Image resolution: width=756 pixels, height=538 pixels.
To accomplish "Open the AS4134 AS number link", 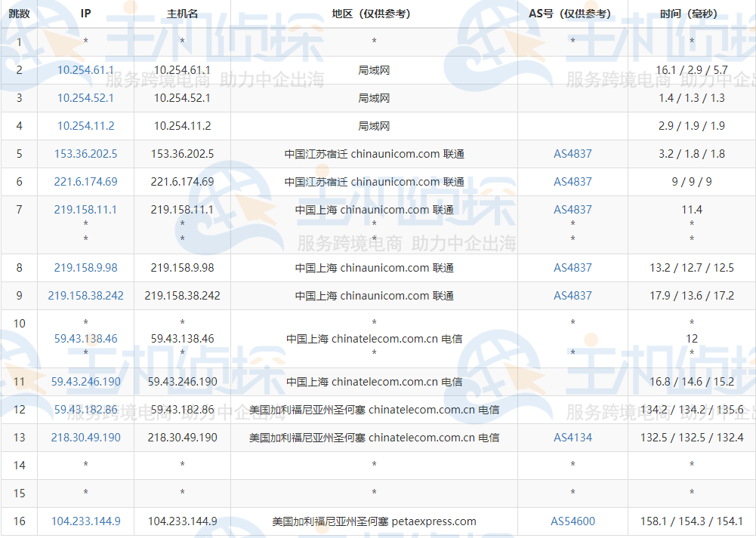I will coord(572,438).
